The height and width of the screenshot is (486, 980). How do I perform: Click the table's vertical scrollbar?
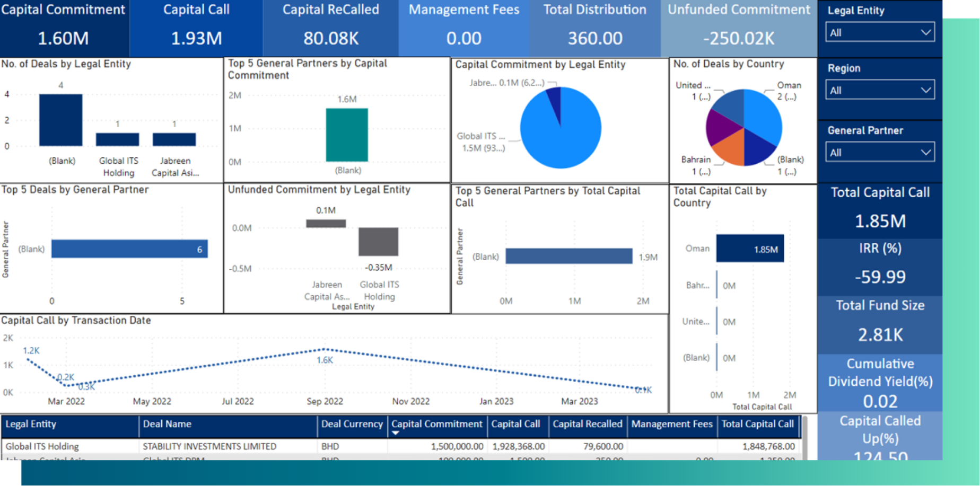coord(805,437)
